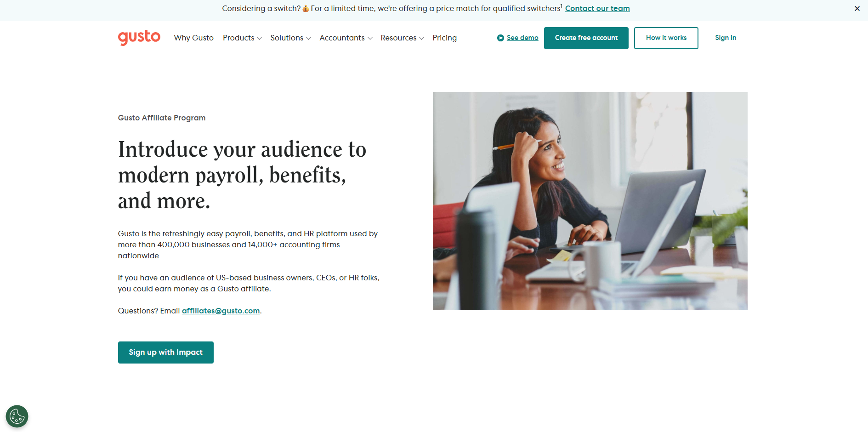This screenshot has height=432, width=868.
Task: Click the woman at laptop hero image
Action: click(x=590, y=201)
